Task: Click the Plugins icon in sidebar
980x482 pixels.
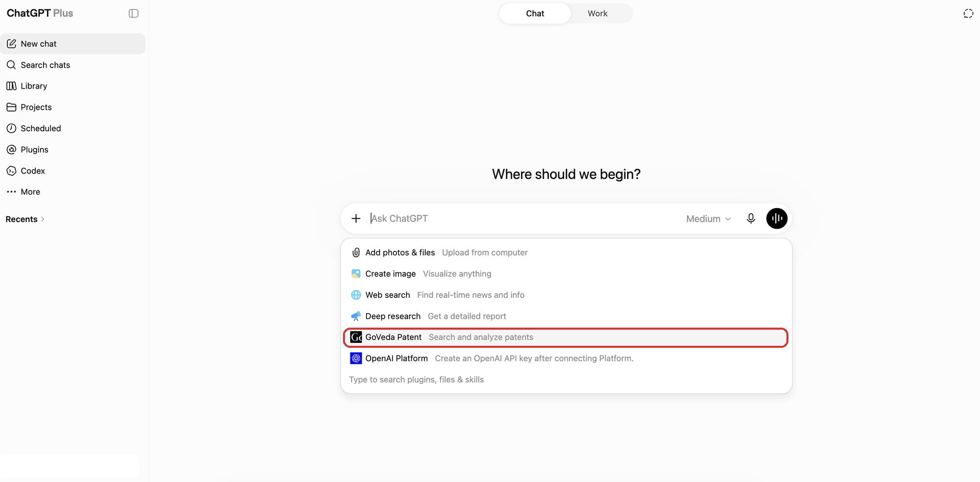Action: (11, 149)
